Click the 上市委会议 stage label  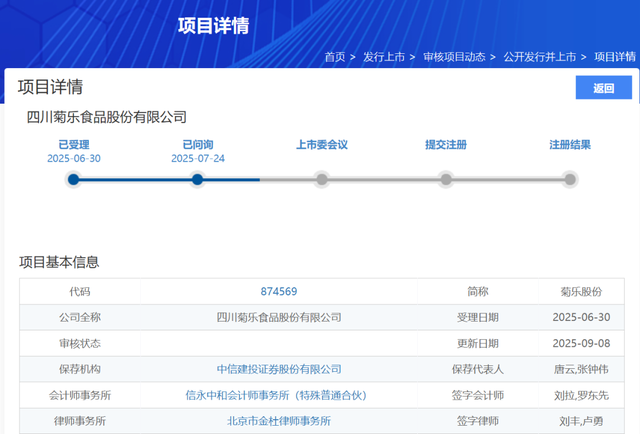coord(321,145)
